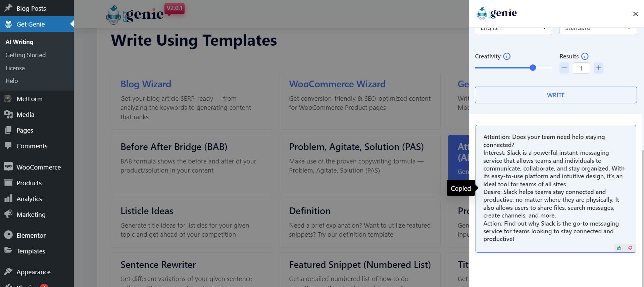Open the License submenu item
The height and width of the screenshot is (287, 644).
point(15,68)
